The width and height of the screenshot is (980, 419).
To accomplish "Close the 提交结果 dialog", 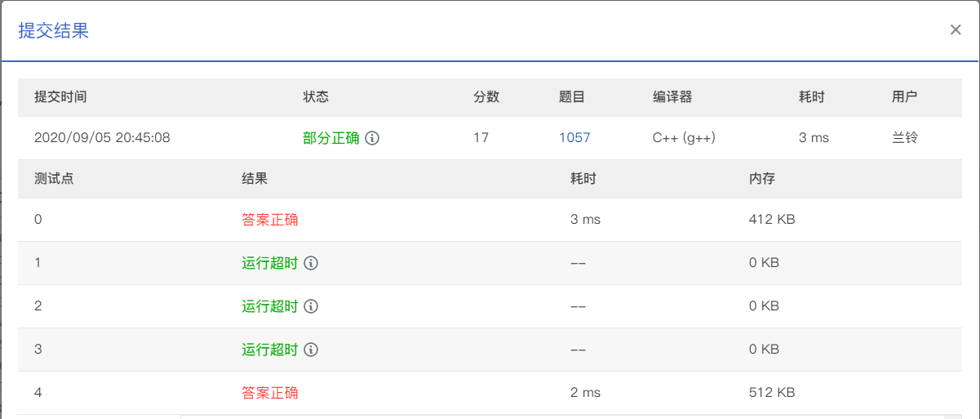I will [955, 30].
